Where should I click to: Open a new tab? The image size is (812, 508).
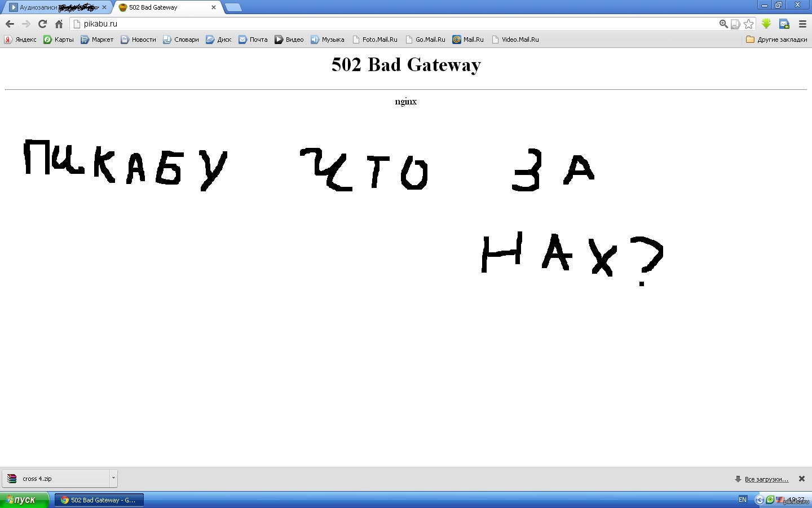tap(233, 7)
